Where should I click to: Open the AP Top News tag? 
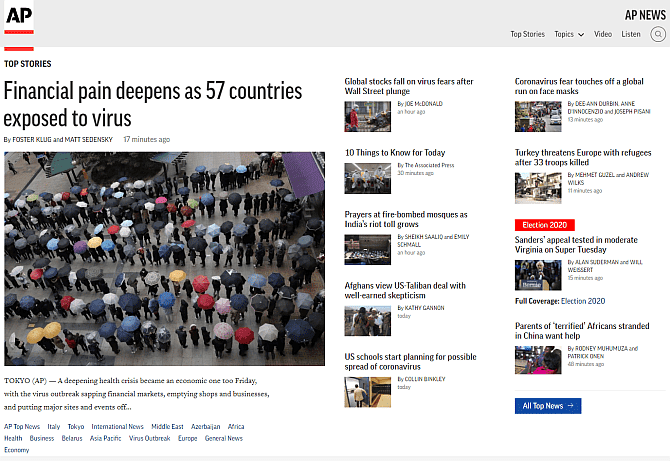(x=22, y=426)
